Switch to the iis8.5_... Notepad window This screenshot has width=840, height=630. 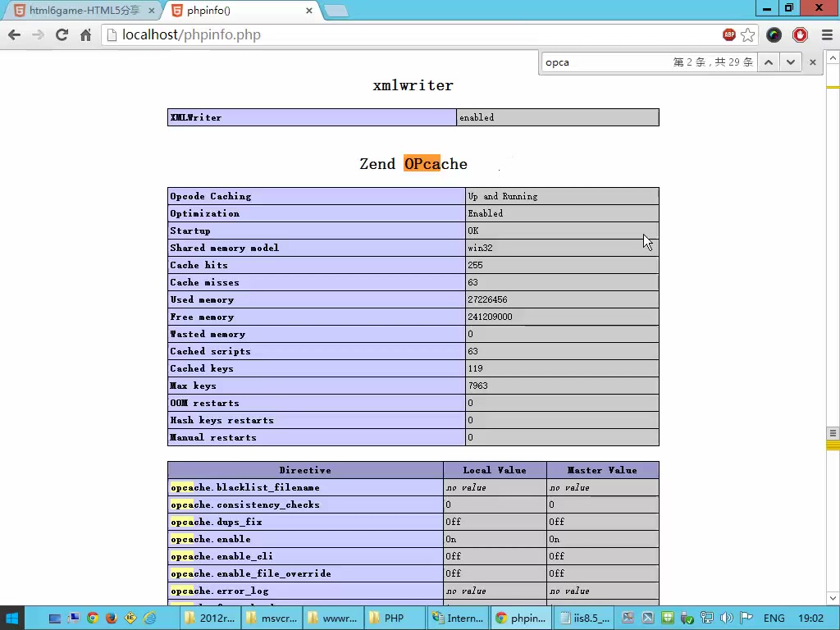pyautogui.click(x=583, y=619)
